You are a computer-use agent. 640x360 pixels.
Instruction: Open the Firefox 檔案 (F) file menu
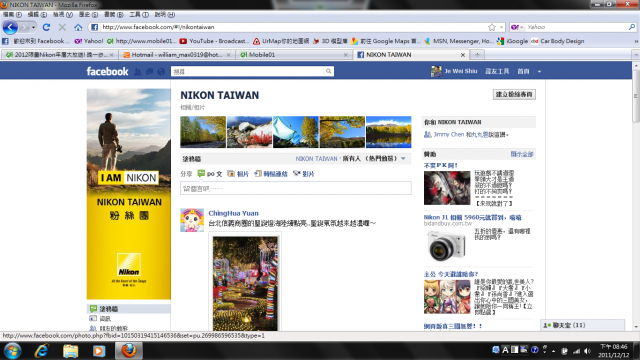point(12,15)
